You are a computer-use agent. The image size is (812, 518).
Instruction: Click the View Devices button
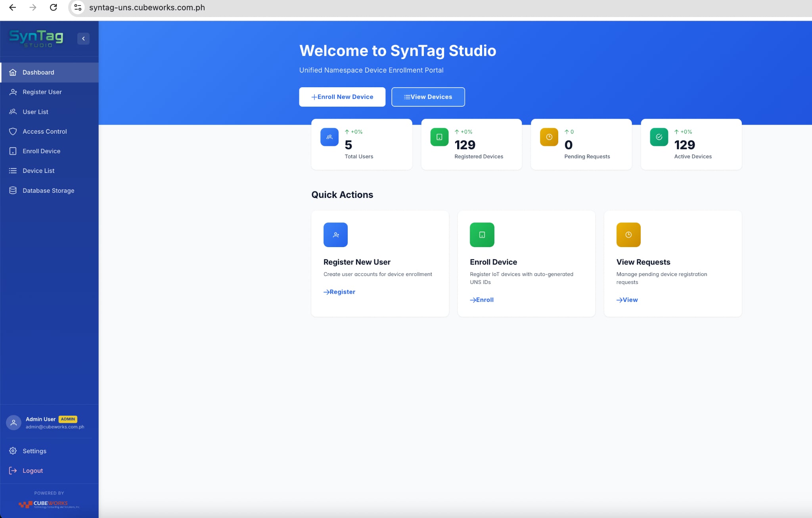tap(428, 96)
